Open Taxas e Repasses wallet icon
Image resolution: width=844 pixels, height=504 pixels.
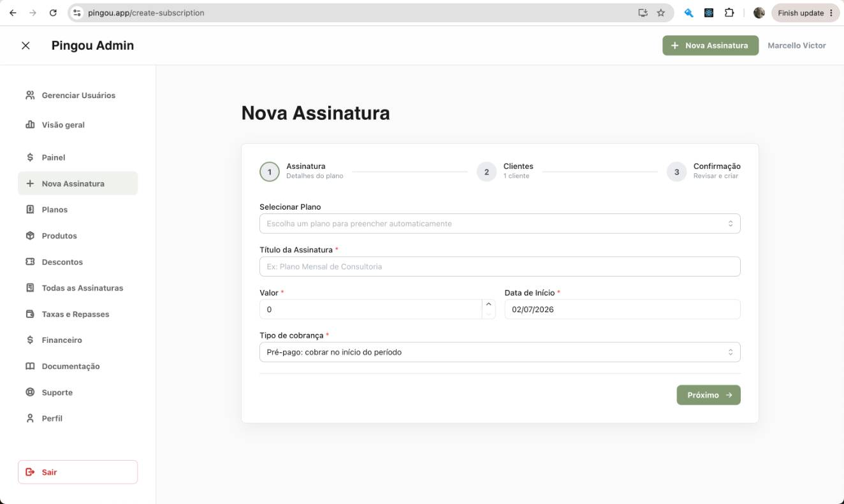[x=30, y=313]
